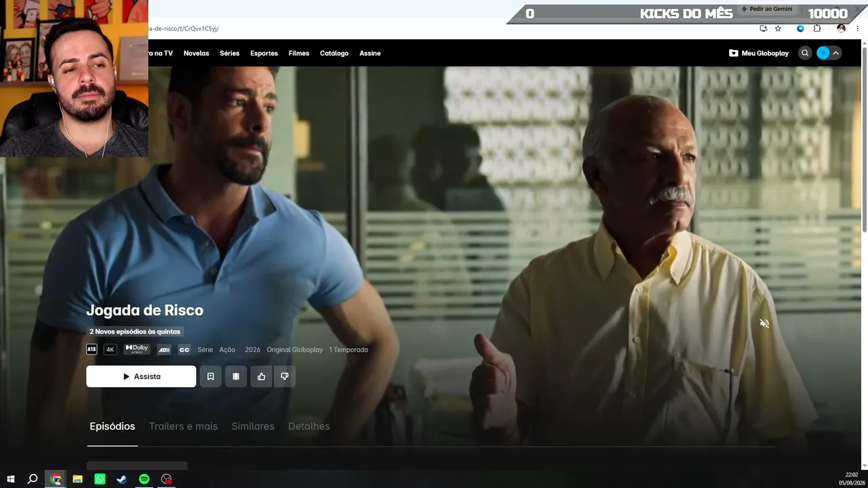Image resolution: width=868 pixels, height=488 pixels.
Task: Unmute the background trailer audio
Action: click(764, 323)
